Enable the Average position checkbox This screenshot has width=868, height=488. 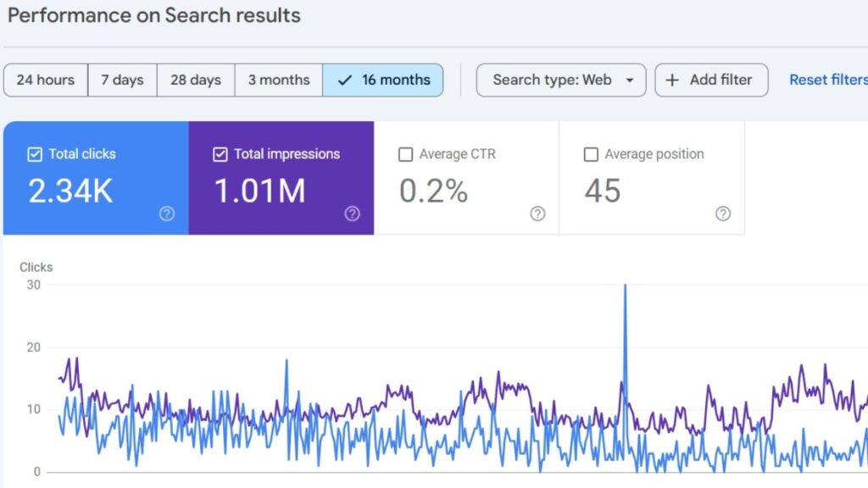coord(591,154)
